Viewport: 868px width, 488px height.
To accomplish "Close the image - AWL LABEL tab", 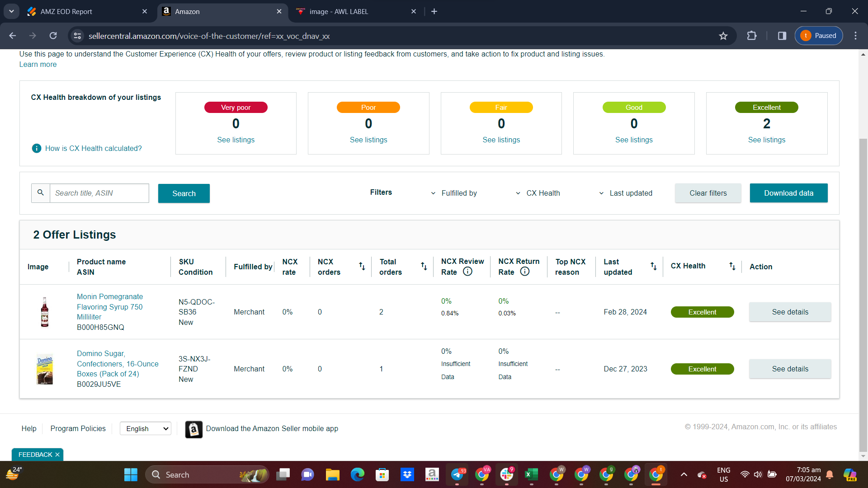I will (x=414, y=11).
